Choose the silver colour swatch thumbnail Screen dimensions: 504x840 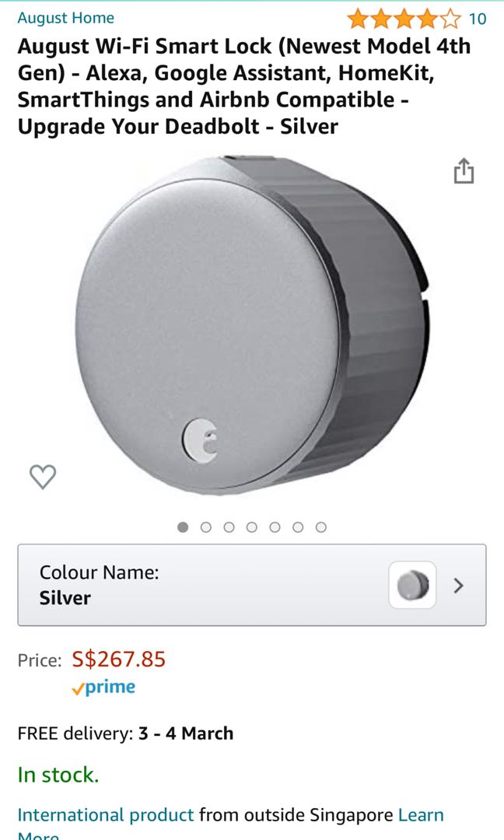412,585
